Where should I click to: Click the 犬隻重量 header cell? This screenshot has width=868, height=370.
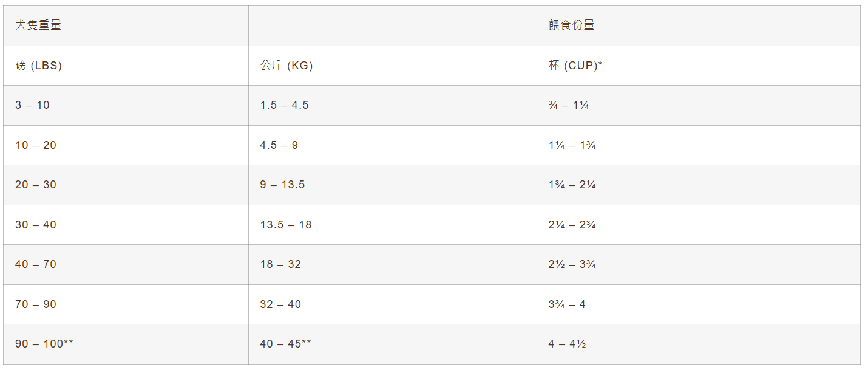38,26
